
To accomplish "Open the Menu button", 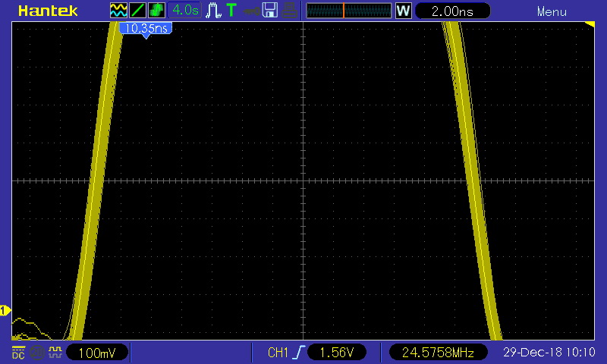I will (552, 11).
